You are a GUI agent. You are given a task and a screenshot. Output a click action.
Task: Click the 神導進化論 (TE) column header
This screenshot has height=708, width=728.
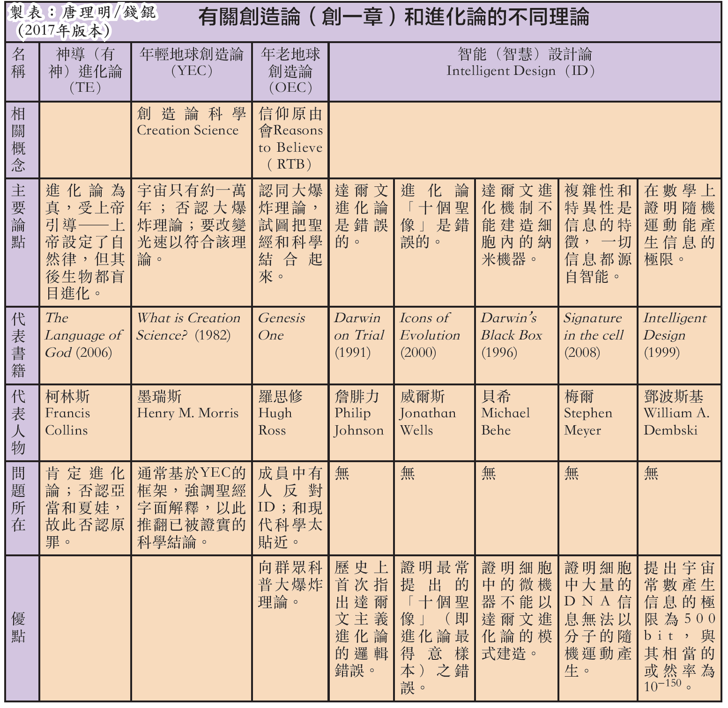[85, 71]
